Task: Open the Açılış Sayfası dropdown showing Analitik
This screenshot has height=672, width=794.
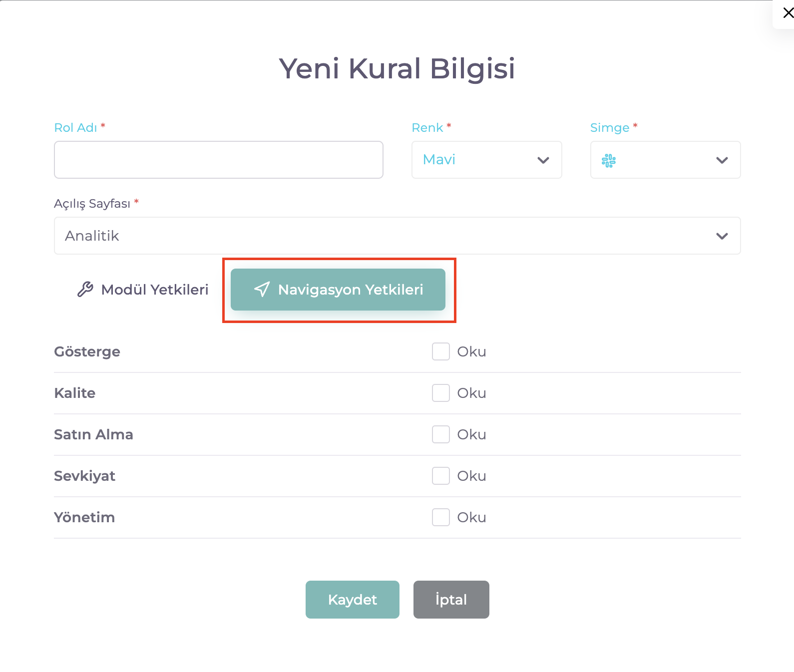Action: click(397, 236)
